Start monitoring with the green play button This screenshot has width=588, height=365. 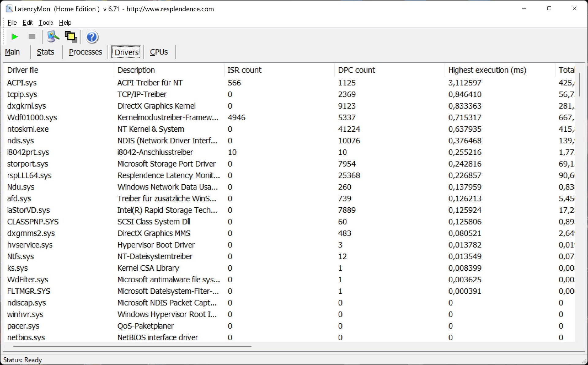14,37
